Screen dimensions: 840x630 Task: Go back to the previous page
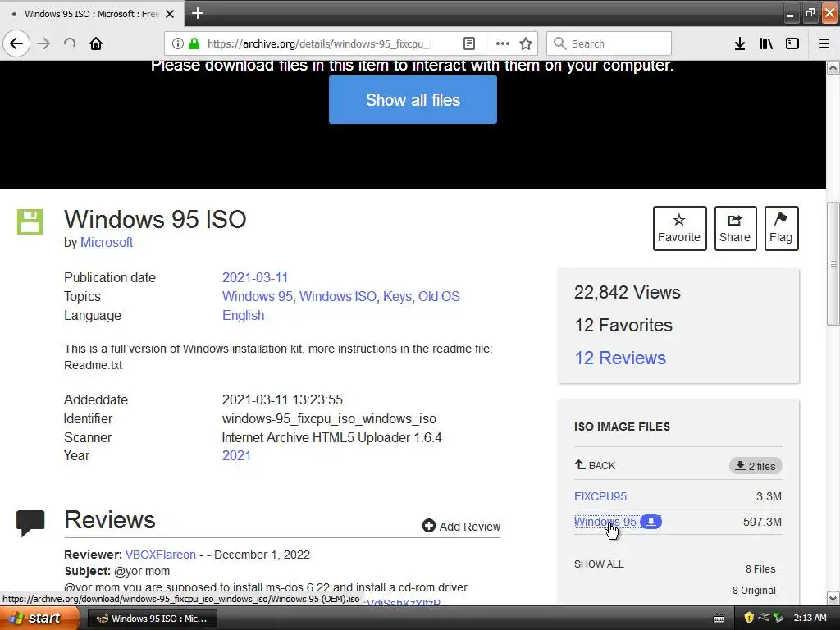(x=16, y=43)
